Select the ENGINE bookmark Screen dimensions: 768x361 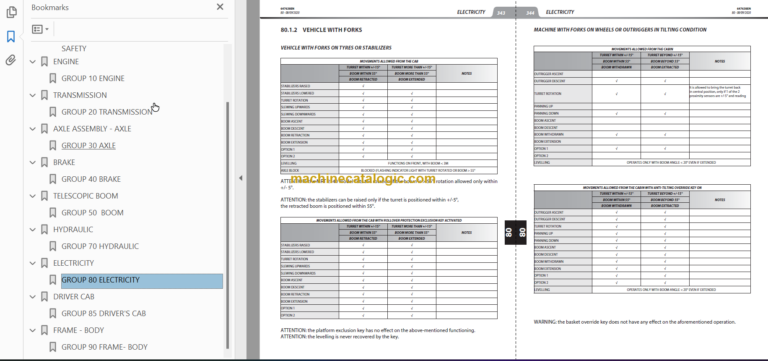click(x=66, y=62)
